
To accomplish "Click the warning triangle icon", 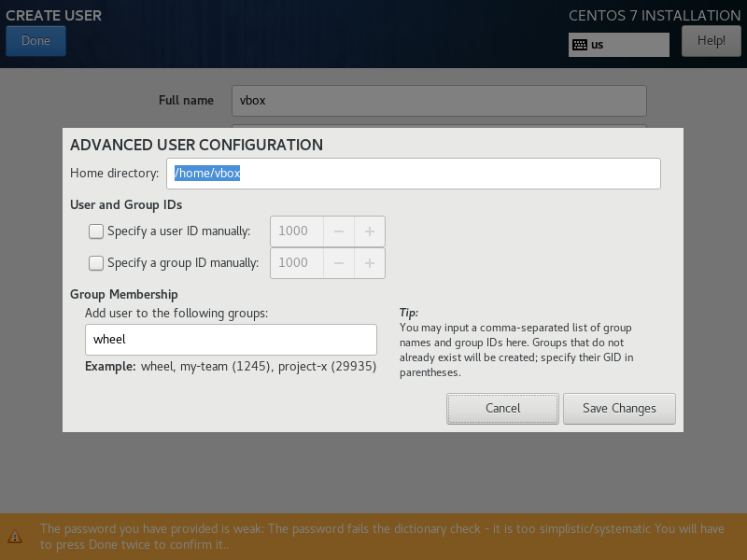I will coord(15,536).
